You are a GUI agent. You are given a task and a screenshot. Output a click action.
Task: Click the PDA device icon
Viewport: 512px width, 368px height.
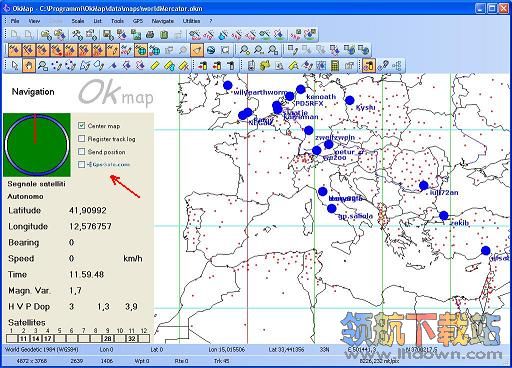point(251,66)
